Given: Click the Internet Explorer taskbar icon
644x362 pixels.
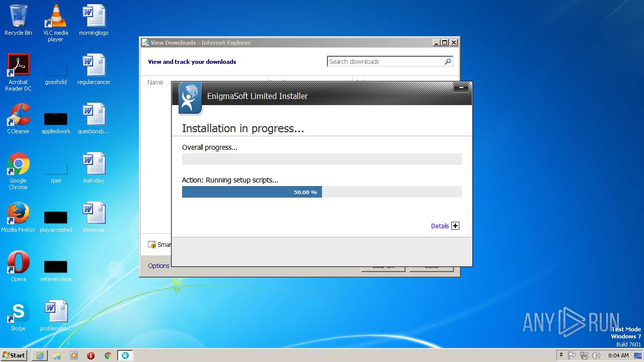Looking at the screenshot, I should (x=40, y=355).
